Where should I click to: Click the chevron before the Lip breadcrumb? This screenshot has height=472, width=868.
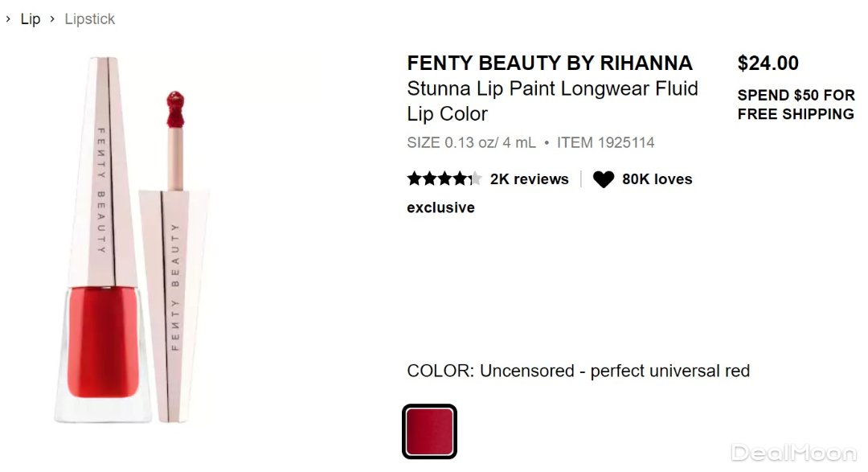point(8,19)
